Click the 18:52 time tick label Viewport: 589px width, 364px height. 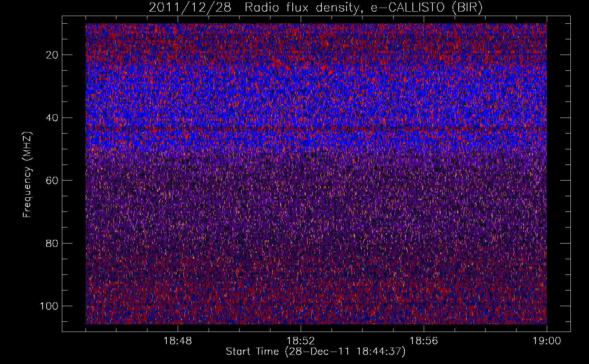(301, 341)
